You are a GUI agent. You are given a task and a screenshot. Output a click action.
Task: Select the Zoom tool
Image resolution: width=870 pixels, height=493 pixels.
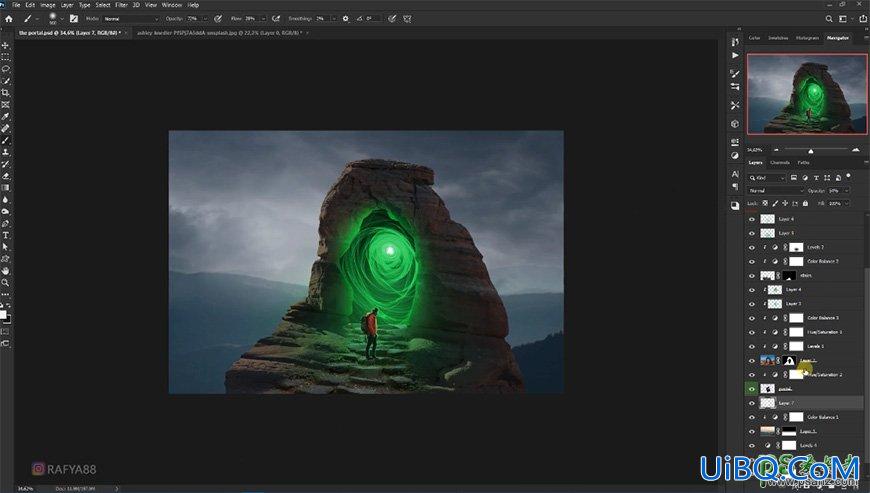[x=6, y=282]
